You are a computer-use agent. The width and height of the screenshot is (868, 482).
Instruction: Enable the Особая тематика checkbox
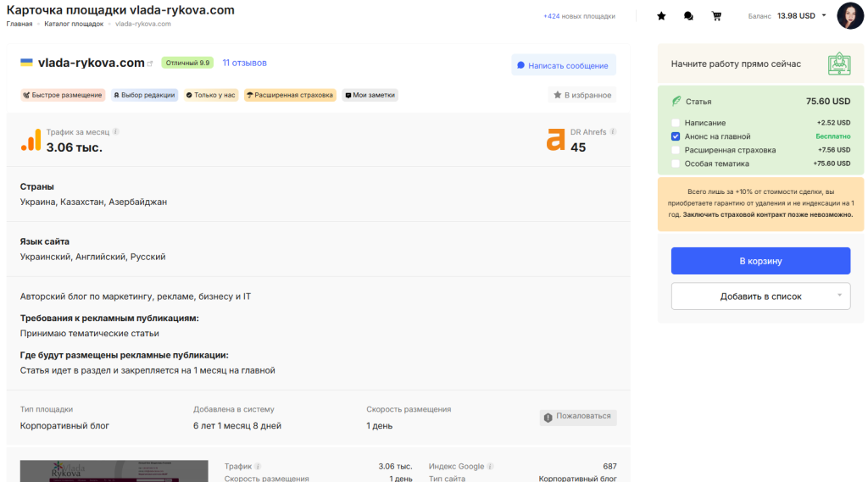tap(676, 163)
